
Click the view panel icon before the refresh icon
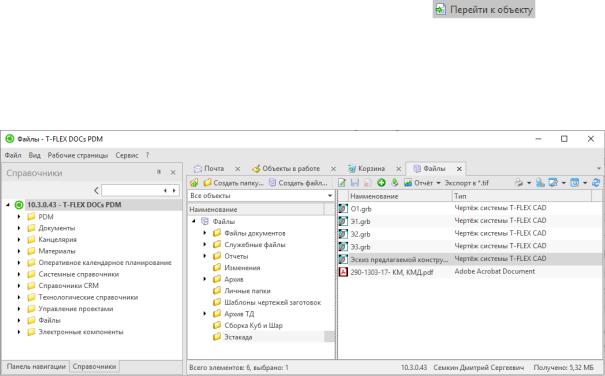(x=575, y=183)
